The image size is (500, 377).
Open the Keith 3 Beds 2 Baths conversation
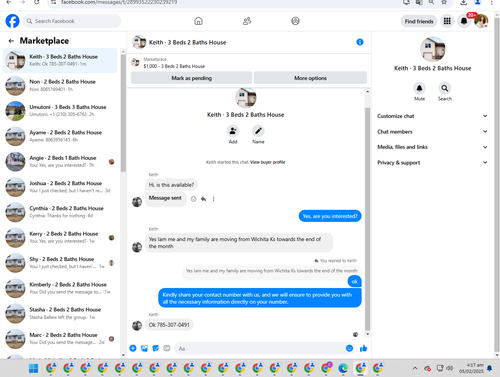pos(60,60)
